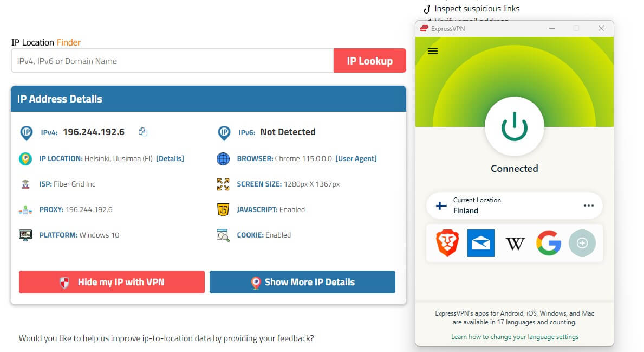
Task: Click the IP Lookup button
Action: click(369, 61)
